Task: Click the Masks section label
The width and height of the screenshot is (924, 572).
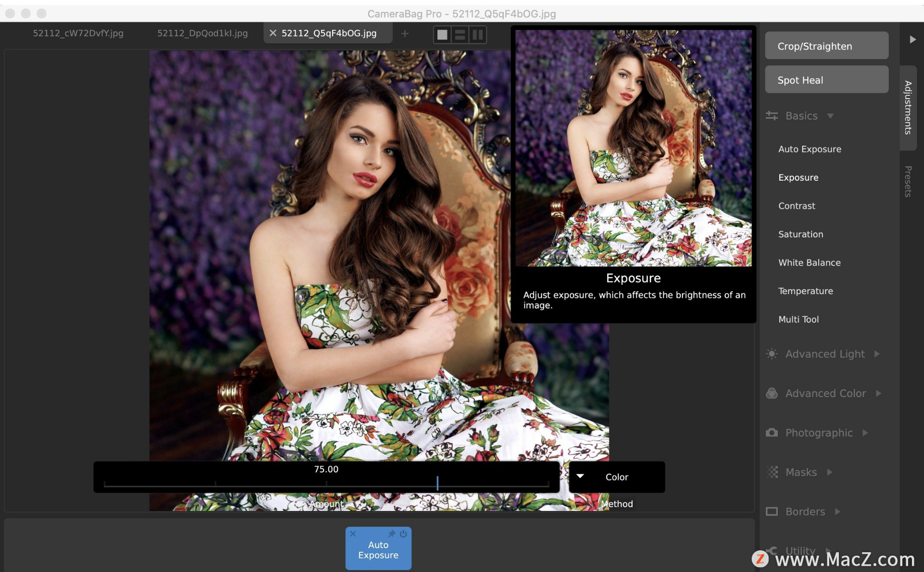Action: tap(801, 472)
